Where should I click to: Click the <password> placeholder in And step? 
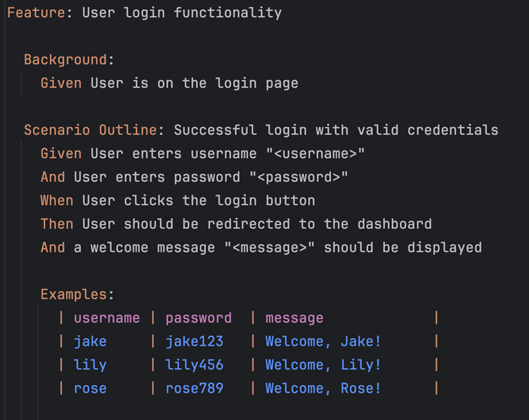coord(299,178)
